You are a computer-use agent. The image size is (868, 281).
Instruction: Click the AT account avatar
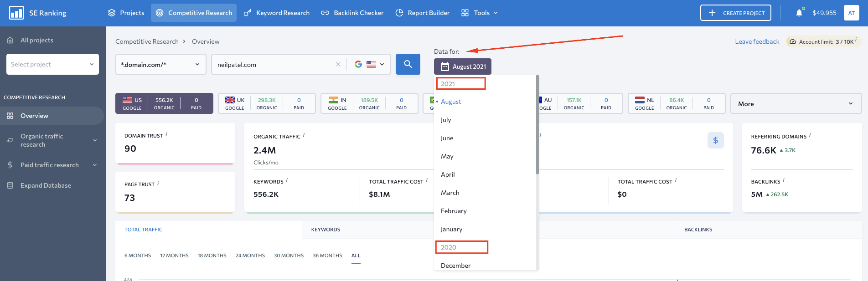[851, 13]
